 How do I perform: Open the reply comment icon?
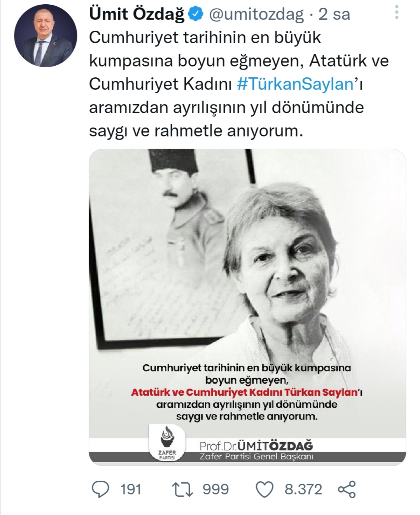100,489
